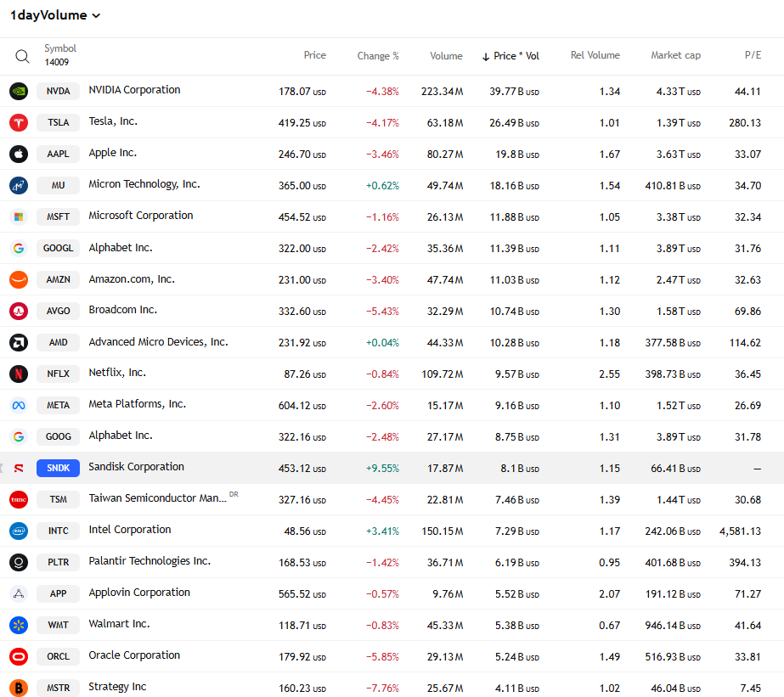The height and width of the screenshot is (697, 784).
Task: Click the NVIDIA logo icon
Action: point(19,91)
